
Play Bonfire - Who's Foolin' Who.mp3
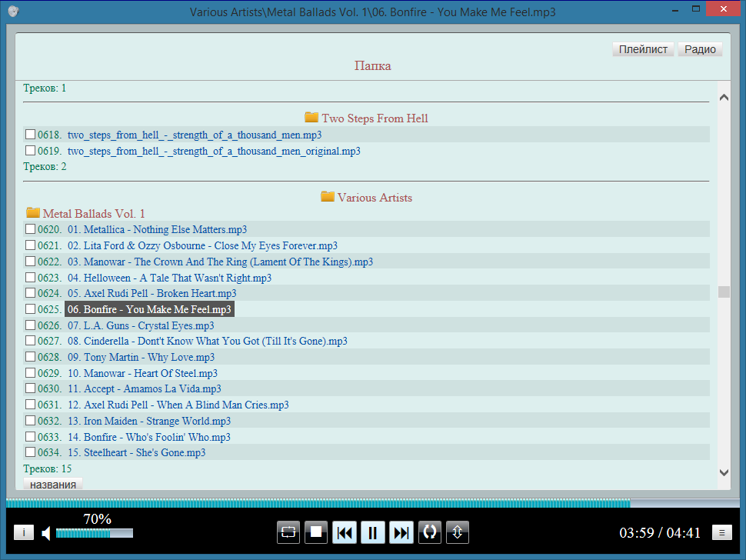[149, 437]
